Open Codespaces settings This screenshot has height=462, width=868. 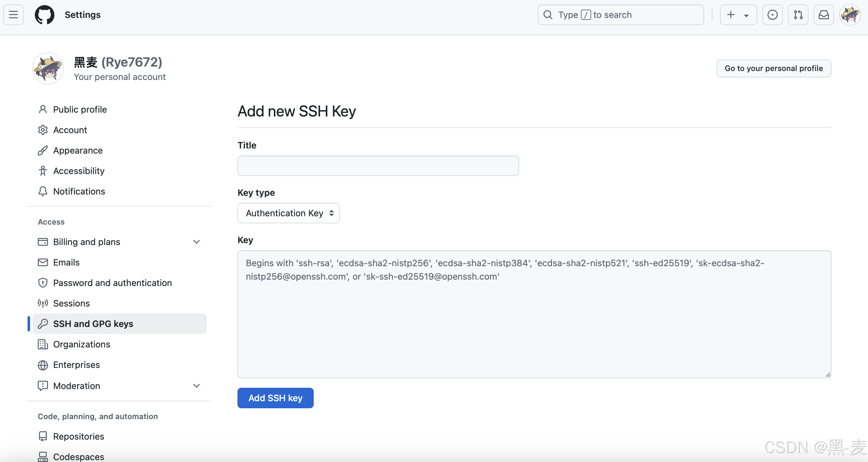coord(120,457)
